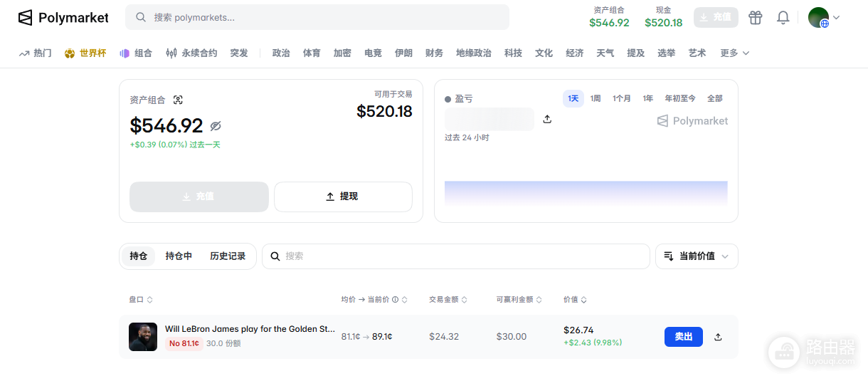The height and width of the screenshot is (381, 868).
Task: Open the 当前价值 sort dropdown
Action: pos(697,256)
